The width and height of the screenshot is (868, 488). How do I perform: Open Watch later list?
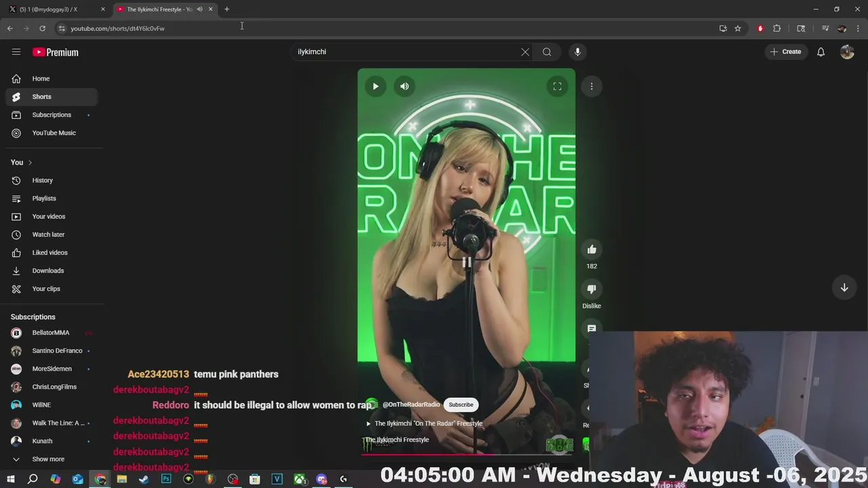(x=52, y=235)
